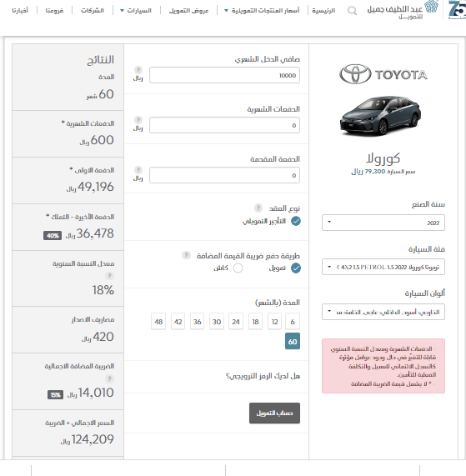Image resolution: width=466 pixels, height=476 pixels.
Task: Select the cash VAT payment option
Action: 238,268
